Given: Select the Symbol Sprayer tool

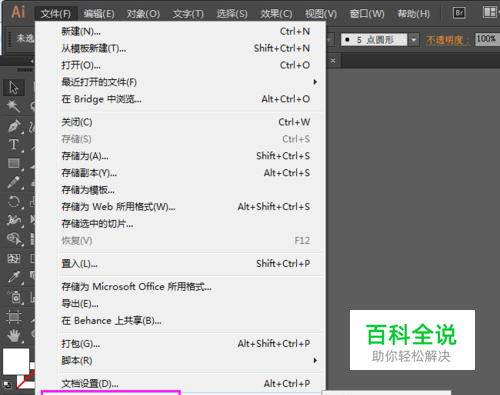Looking at the screenshot, I should [x=14, y=297].
